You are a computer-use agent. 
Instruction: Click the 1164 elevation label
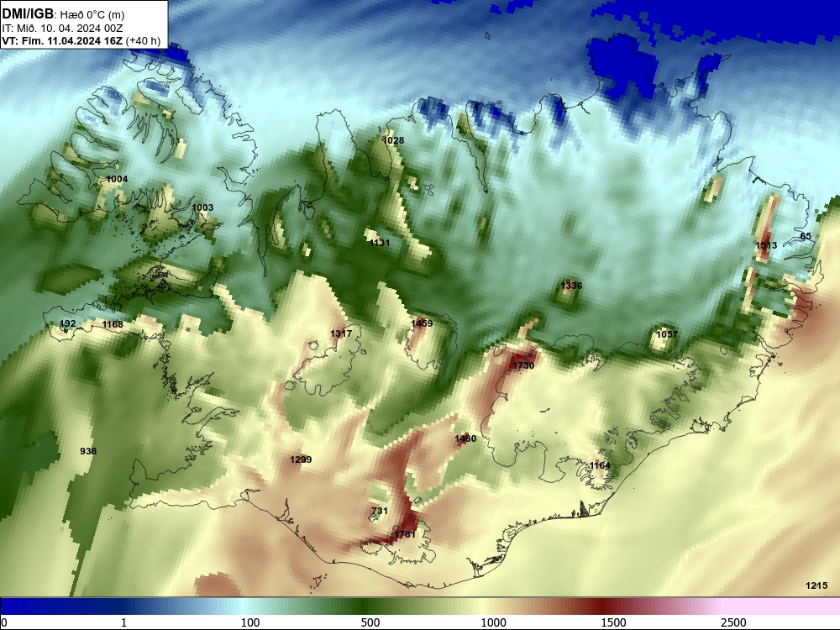coord(600,465)
